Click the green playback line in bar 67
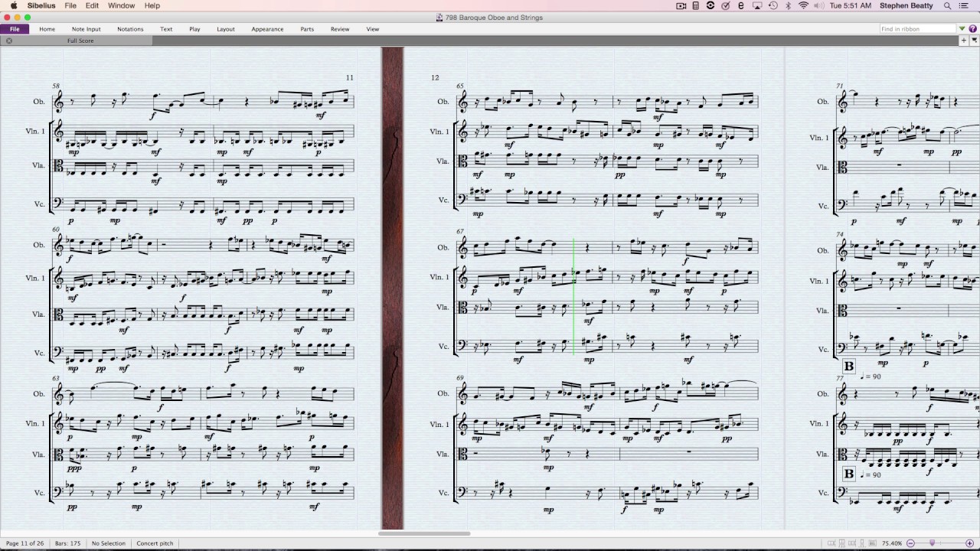 (573, 296)
